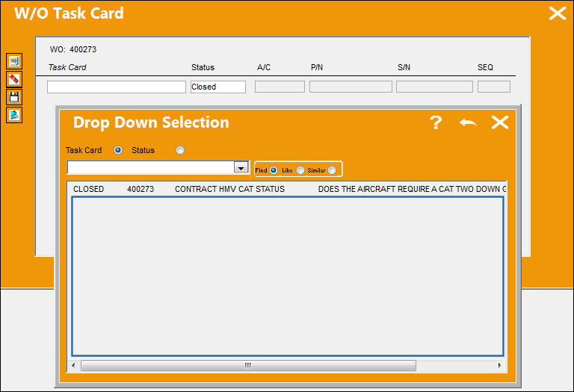Click the S/N column header
The image size is (574, 392).
[x=404, y=67]
